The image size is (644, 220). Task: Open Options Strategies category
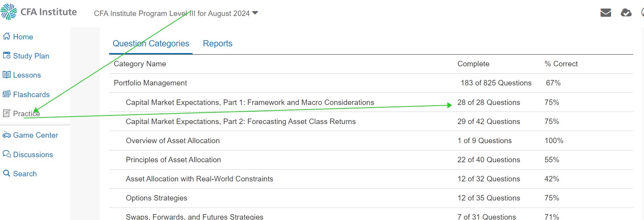coord(156,198)
